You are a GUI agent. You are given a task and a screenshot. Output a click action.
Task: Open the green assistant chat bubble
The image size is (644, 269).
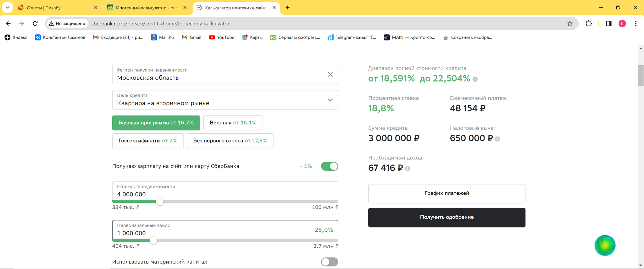click(605, 245)
